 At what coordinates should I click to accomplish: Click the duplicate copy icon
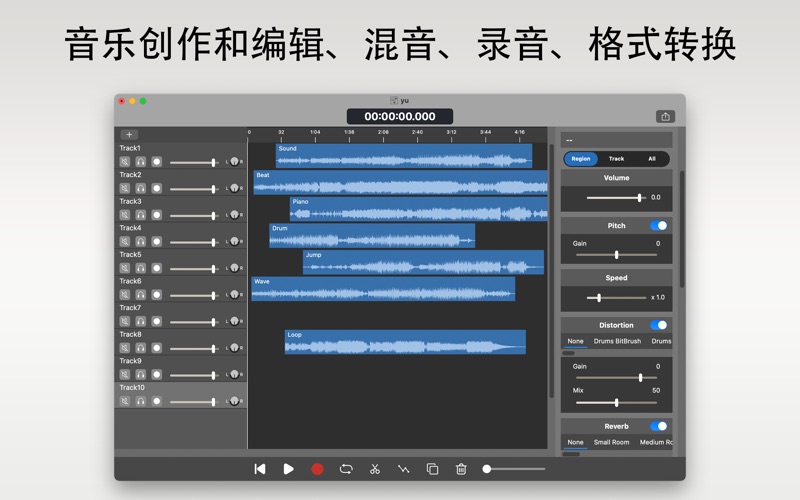(x=432, y=468)
